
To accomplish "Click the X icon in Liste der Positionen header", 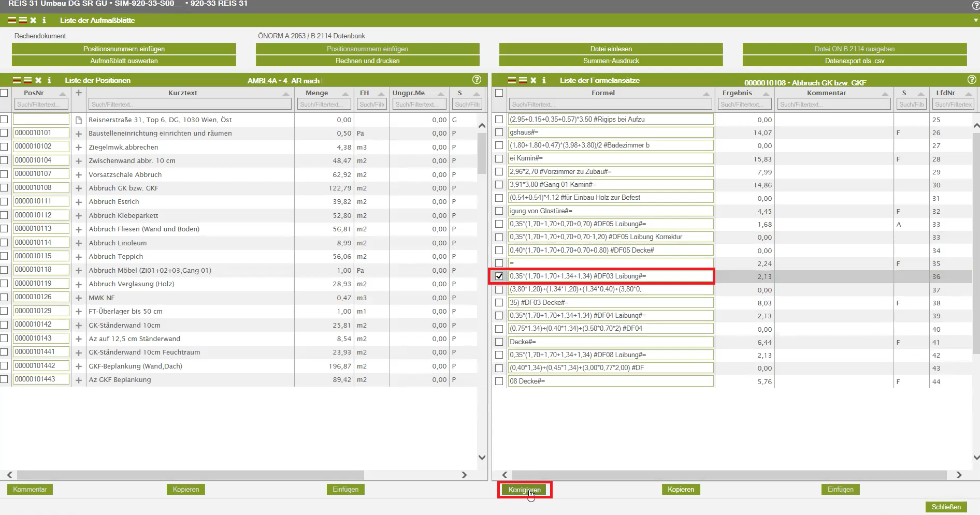I will pyautogui.click(x=38, y=80).
